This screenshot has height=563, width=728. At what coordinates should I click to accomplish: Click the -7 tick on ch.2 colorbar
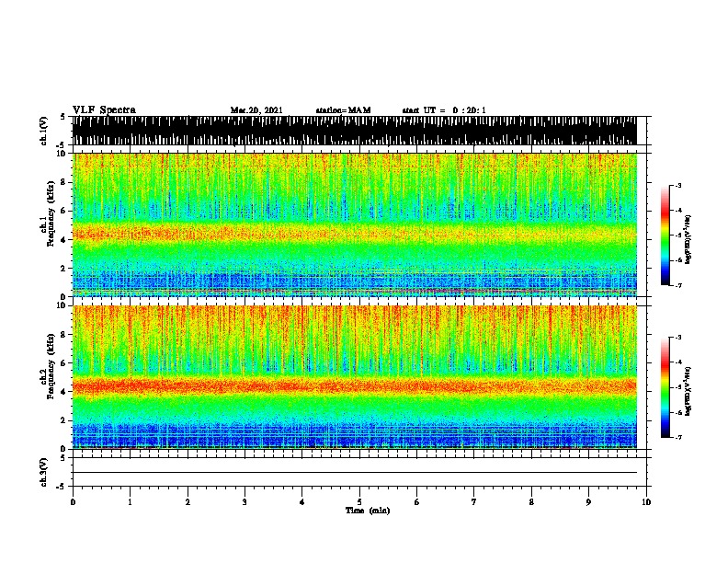678,437
